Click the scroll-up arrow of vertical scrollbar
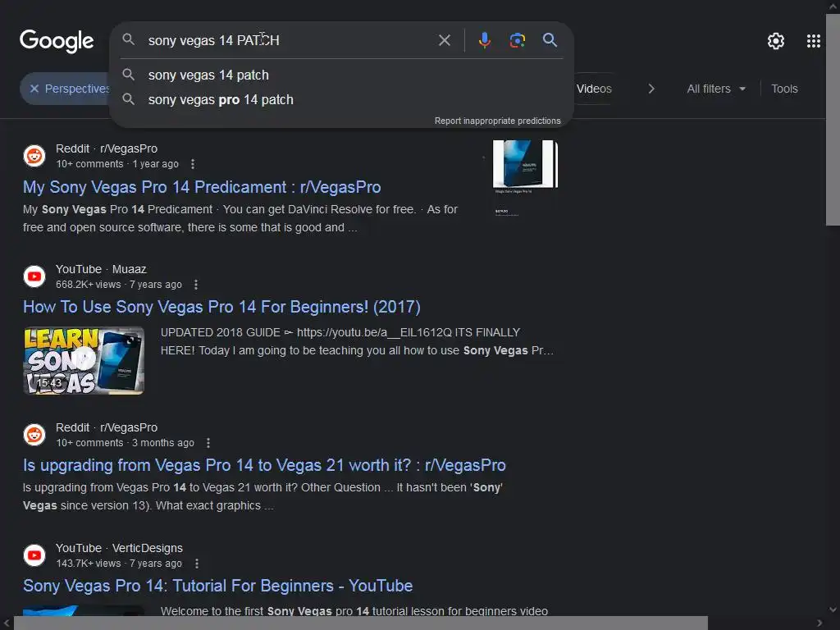840x630 pixels. pyautogui.click(x=833, y=7)
